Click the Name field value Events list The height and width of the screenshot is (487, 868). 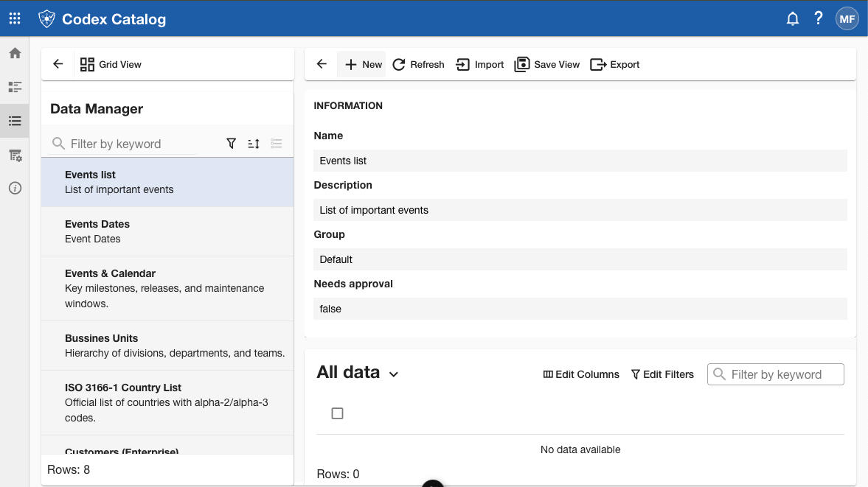coord(580,161)
